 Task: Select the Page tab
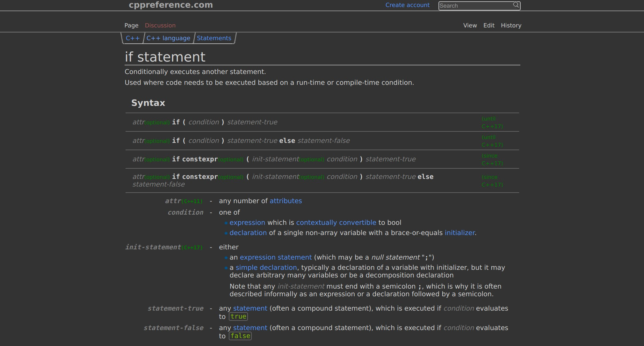pyautogui.click(x=131, y=25)
